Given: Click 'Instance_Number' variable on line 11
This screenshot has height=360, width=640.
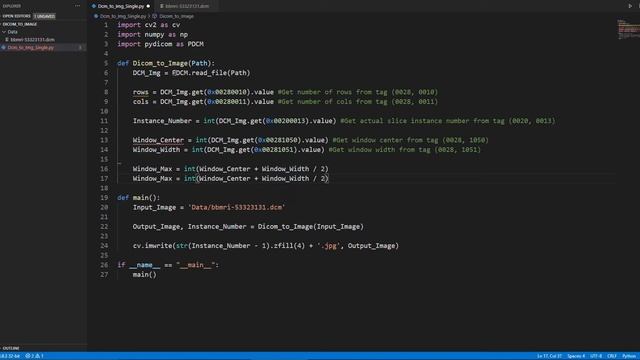Looking at the screenshot, I should 162,121.
